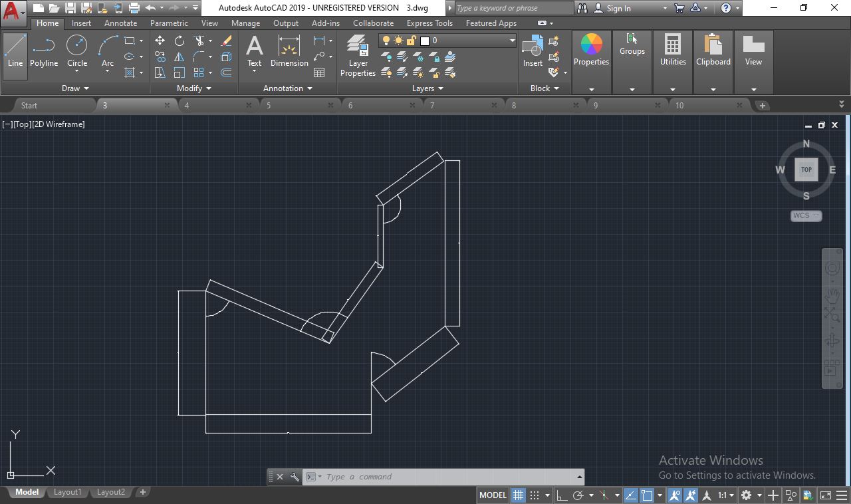Select the Mirror tool

click(x=178, y=57)
